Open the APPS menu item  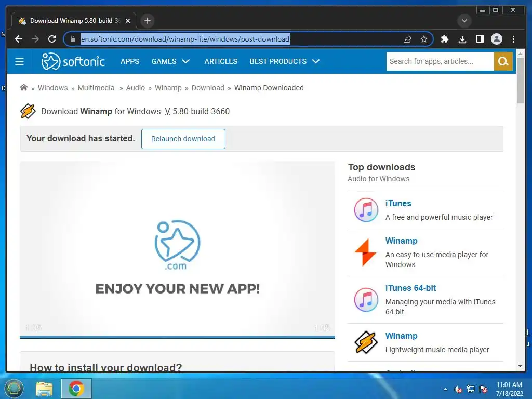pos(129,61)
